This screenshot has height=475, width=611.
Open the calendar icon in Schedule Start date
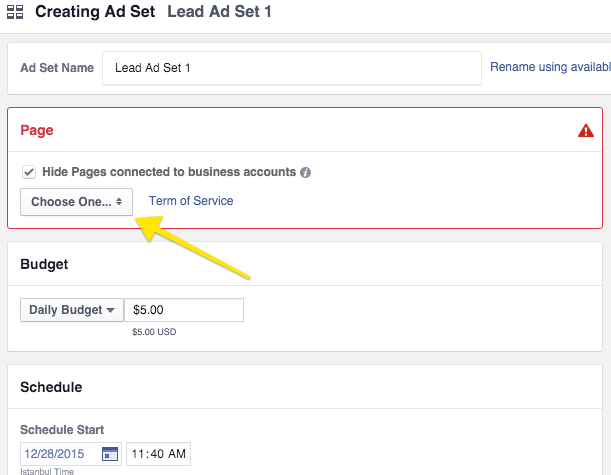pos(110,454)
